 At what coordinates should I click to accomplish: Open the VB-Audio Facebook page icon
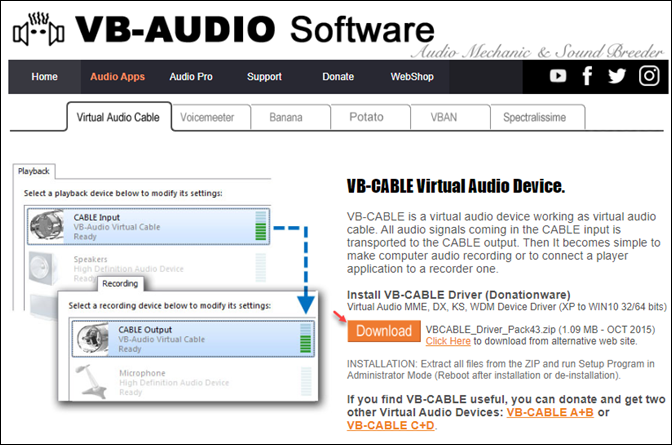tap(587, 76)
